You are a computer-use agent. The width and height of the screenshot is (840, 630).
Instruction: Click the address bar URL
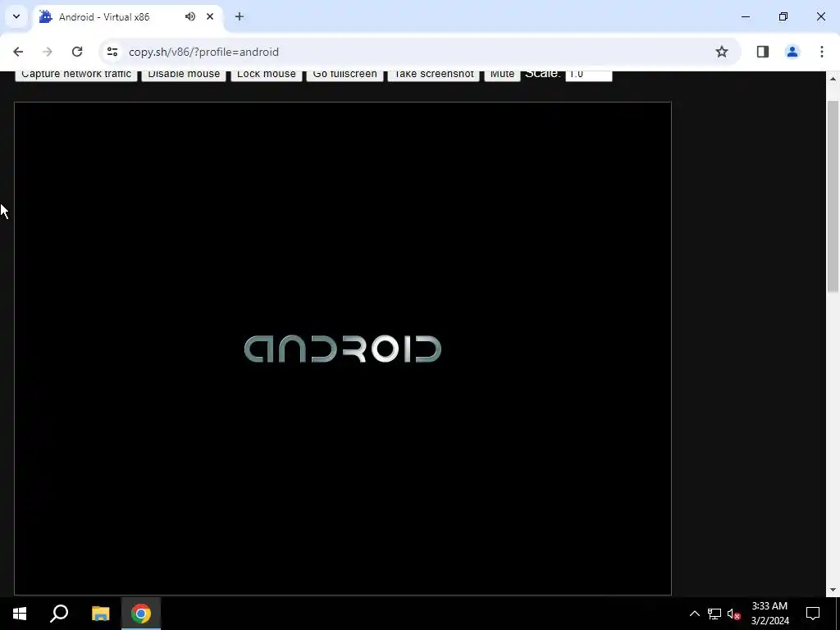pos(203,52)
